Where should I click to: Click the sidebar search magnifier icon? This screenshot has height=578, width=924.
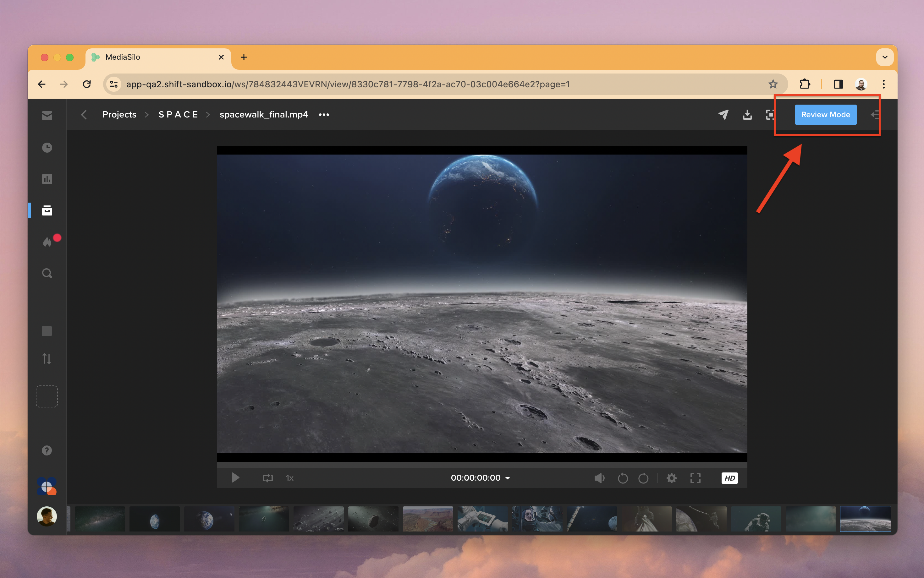click(47, 273)
